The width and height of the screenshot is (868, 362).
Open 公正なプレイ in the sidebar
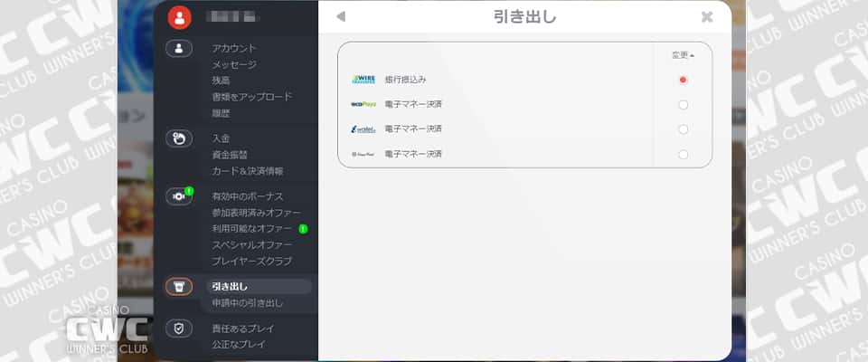point(239,344)
